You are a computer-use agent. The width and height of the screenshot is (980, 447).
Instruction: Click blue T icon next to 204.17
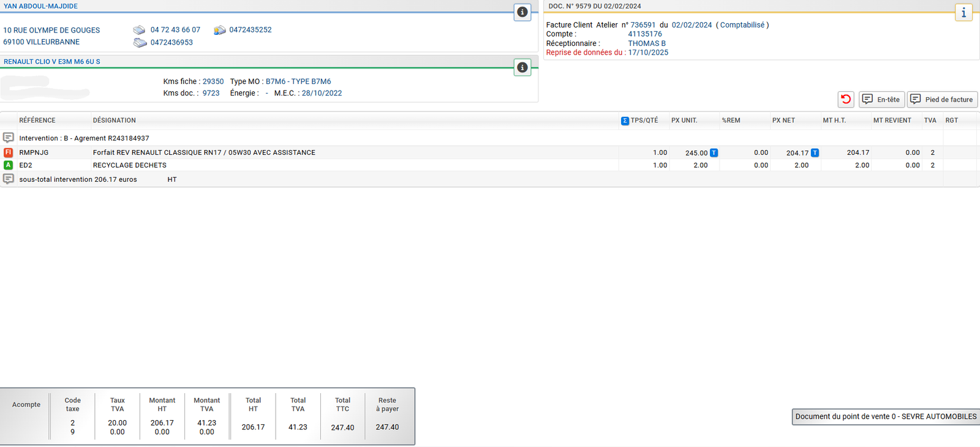[815, 152]
